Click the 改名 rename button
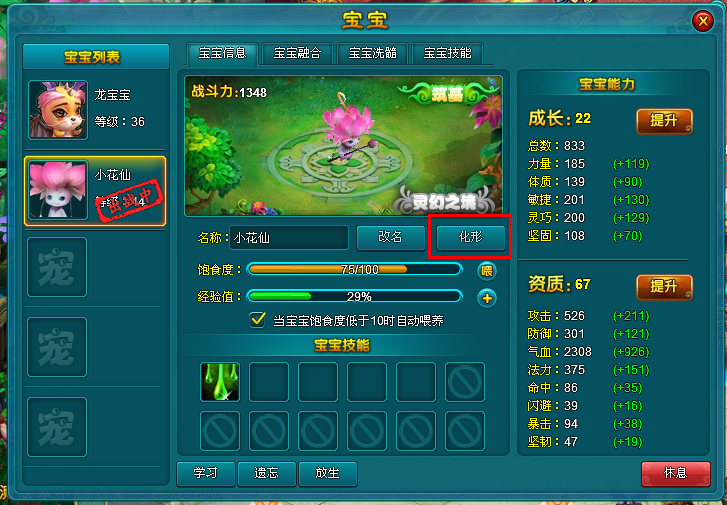 point(390,237)
